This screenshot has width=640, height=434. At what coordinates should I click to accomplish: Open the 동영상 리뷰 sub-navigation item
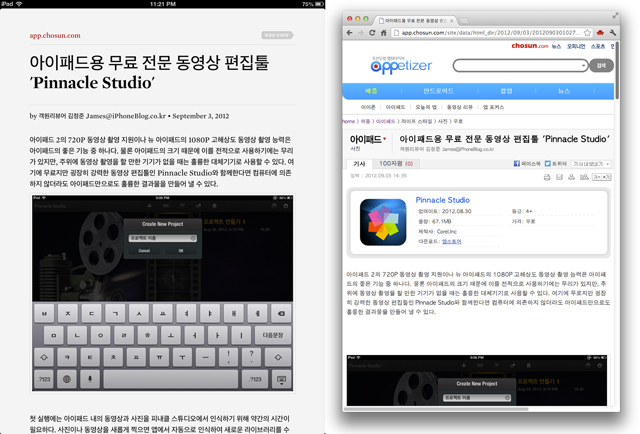(460, 107)
